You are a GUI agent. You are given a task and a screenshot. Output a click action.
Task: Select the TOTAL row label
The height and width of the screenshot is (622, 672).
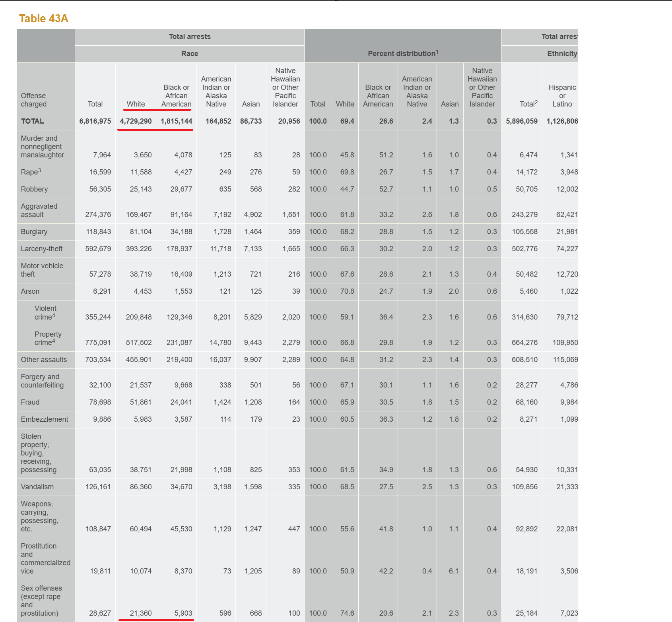pos(32,121)
